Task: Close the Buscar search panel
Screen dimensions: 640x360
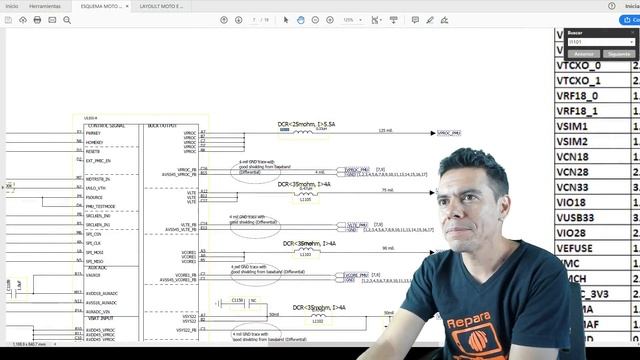Action: 633,32
